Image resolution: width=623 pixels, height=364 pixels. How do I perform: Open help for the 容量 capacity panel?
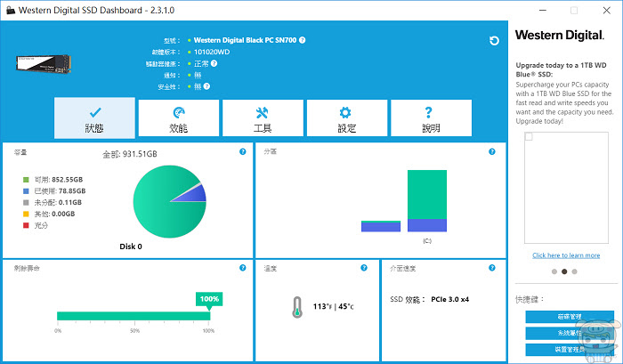point(243,152)
